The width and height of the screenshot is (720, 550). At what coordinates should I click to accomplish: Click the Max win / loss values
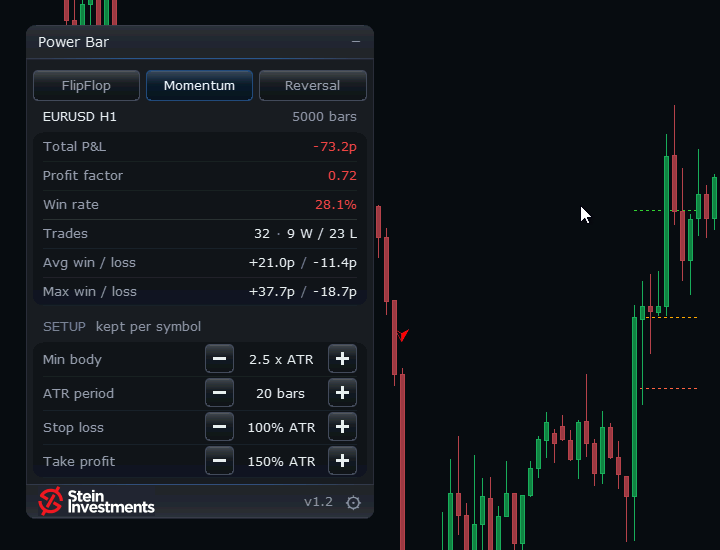tap(303, 292)
